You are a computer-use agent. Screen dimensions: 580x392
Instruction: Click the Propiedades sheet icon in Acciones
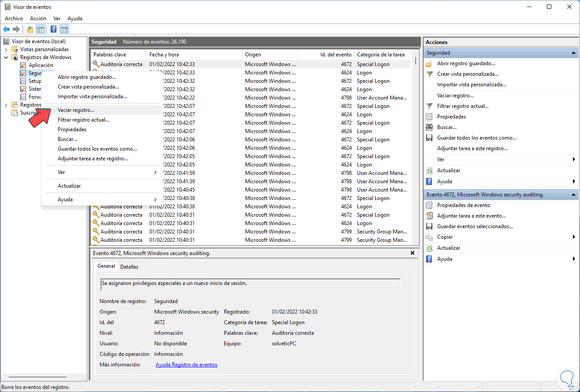tap(429, 117)
